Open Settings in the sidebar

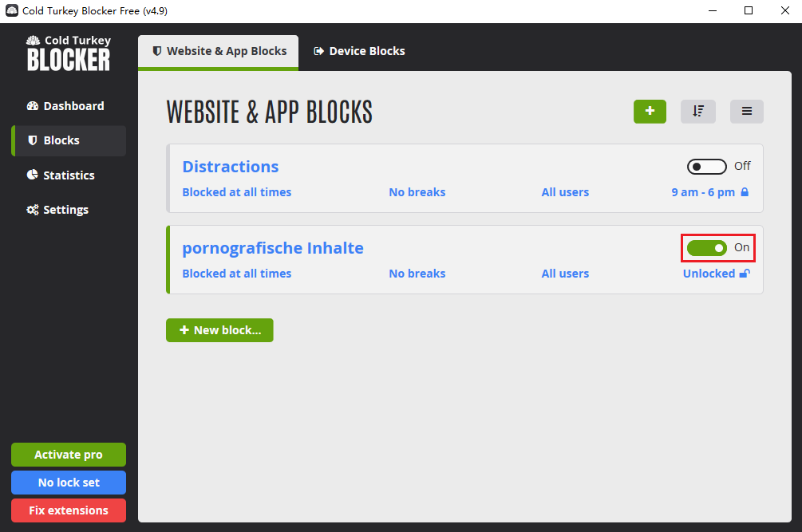pos(69,210)
